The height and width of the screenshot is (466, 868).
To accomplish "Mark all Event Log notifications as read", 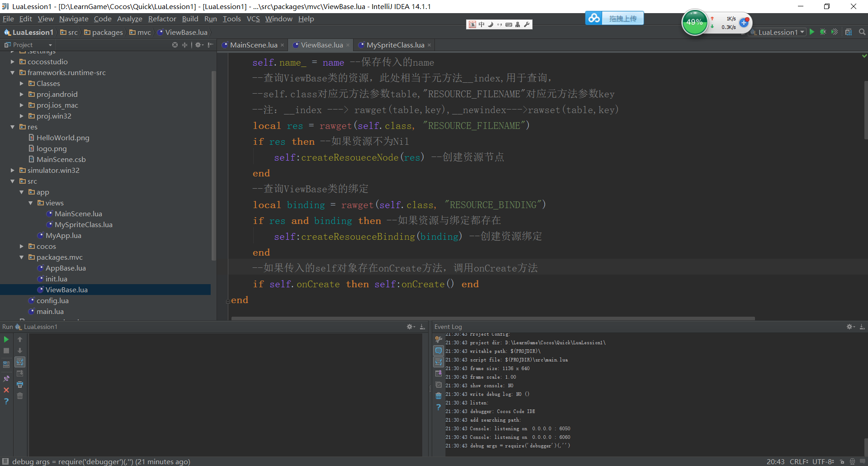I will coord(439,385).
